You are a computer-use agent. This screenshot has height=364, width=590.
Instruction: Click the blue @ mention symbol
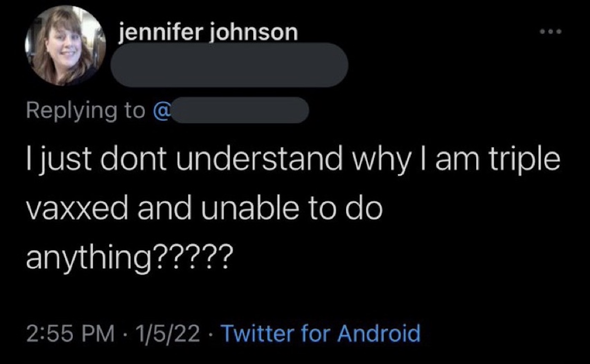[164, 110]
